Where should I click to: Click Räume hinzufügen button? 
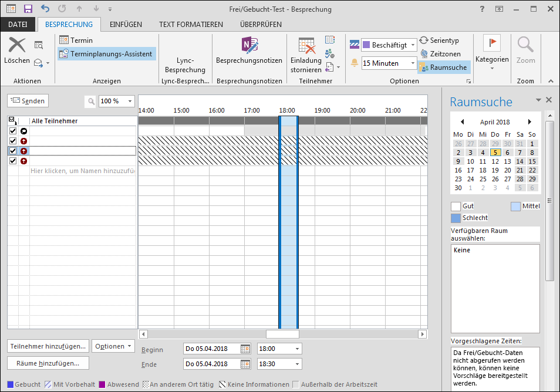pyautogui.click(x=48, y=363)
